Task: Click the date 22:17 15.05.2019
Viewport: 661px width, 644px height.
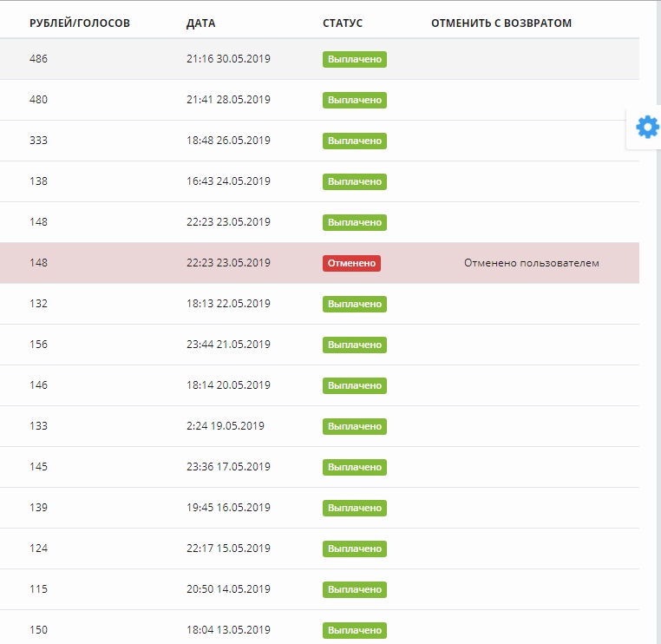Action: coord(228,549)
